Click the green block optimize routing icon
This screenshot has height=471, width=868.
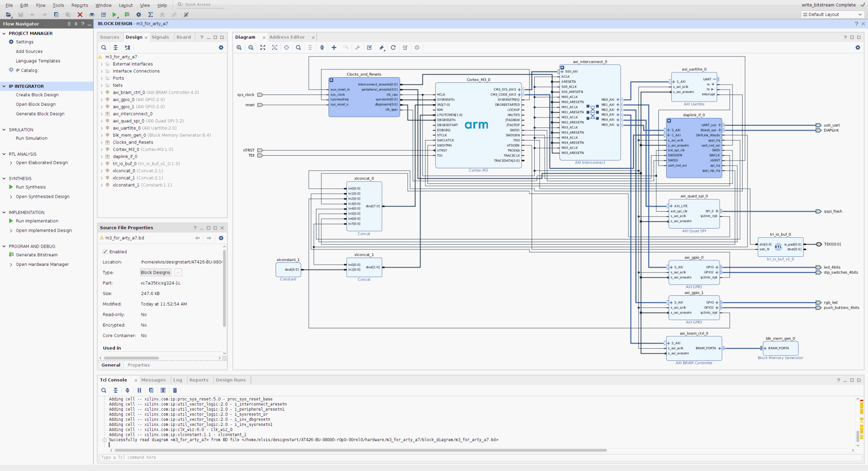[x=417, y=48]
